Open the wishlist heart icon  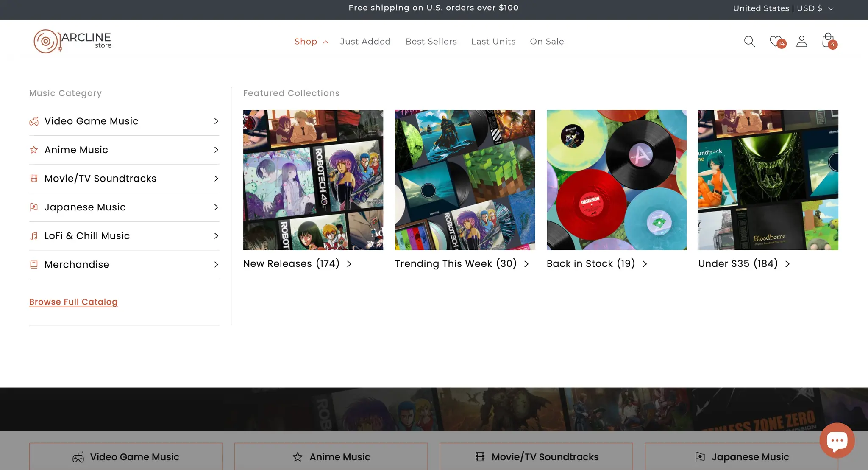point(776,41)
